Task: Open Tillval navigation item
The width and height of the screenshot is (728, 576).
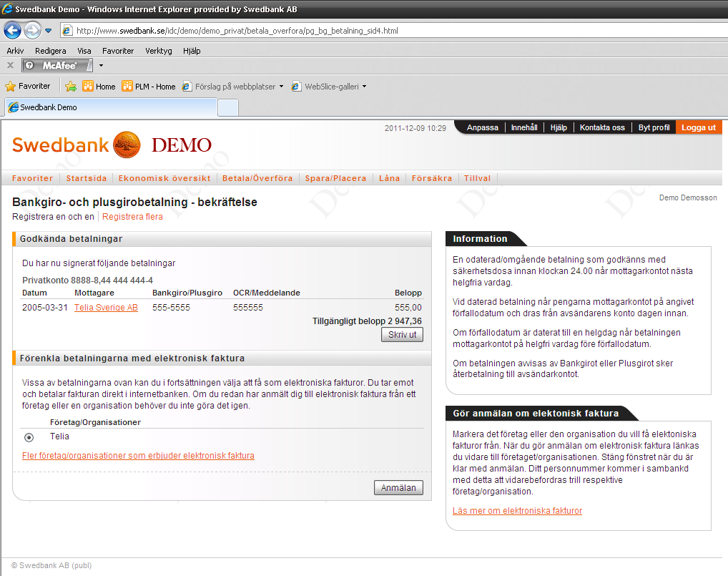Action: [477, 178]
